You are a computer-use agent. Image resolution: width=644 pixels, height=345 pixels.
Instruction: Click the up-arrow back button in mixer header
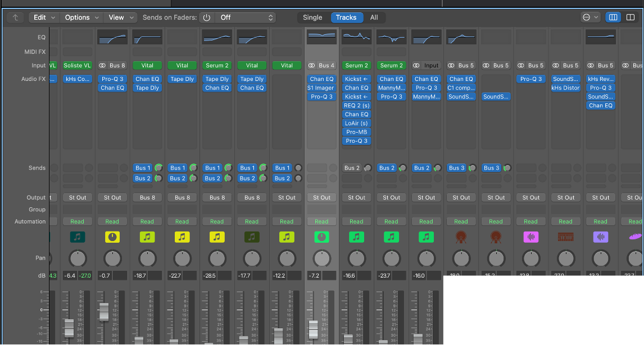pyautogui.click(x=15, y=17)
